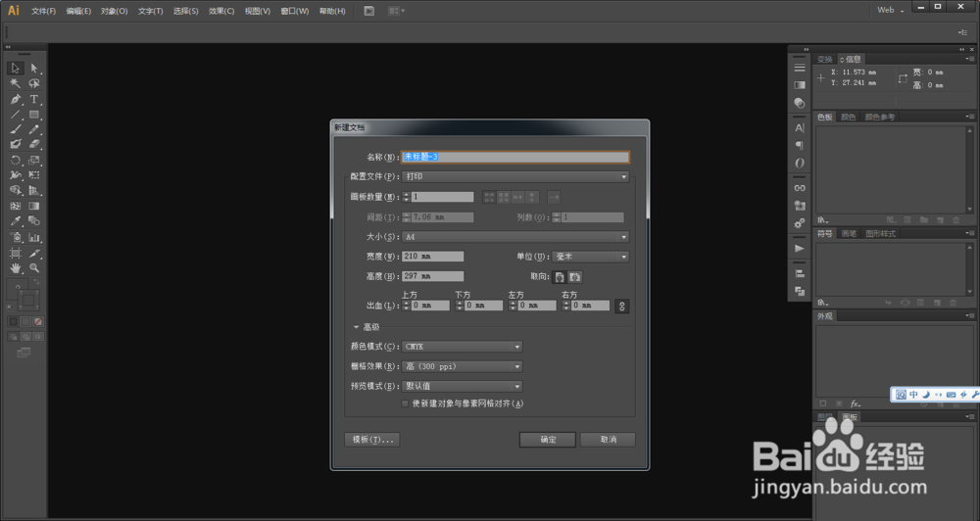Open the Templates (模板) button
The image size is (980, 521).
371,440
